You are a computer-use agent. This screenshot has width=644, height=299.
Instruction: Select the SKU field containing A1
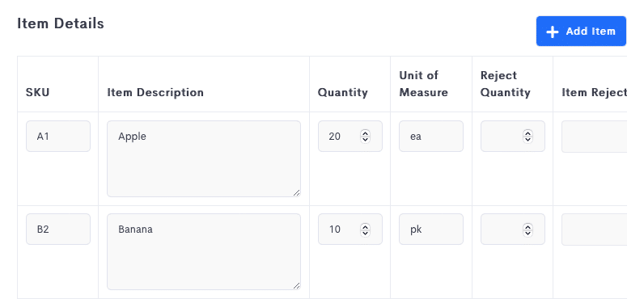[x=58, y=137]
